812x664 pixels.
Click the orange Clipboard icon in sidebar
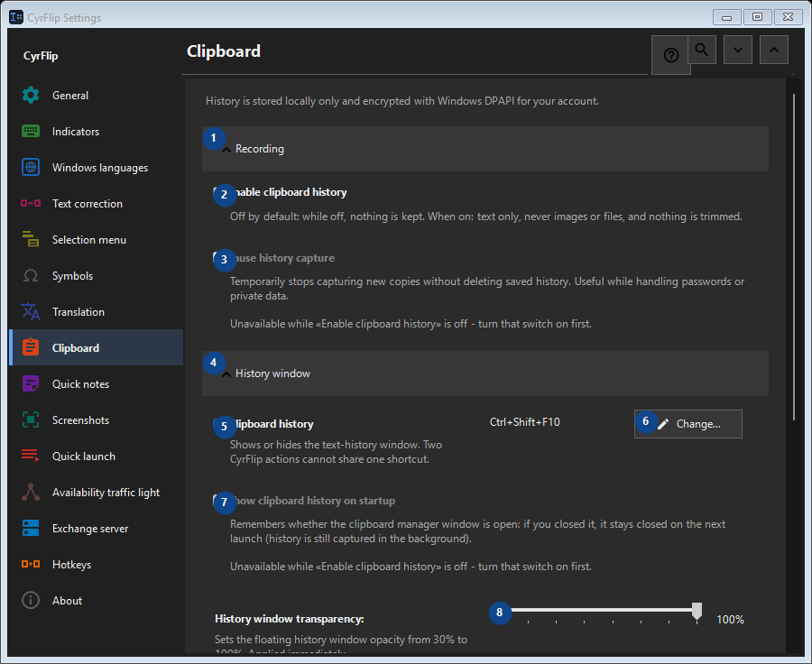click(x=31, y=347)
